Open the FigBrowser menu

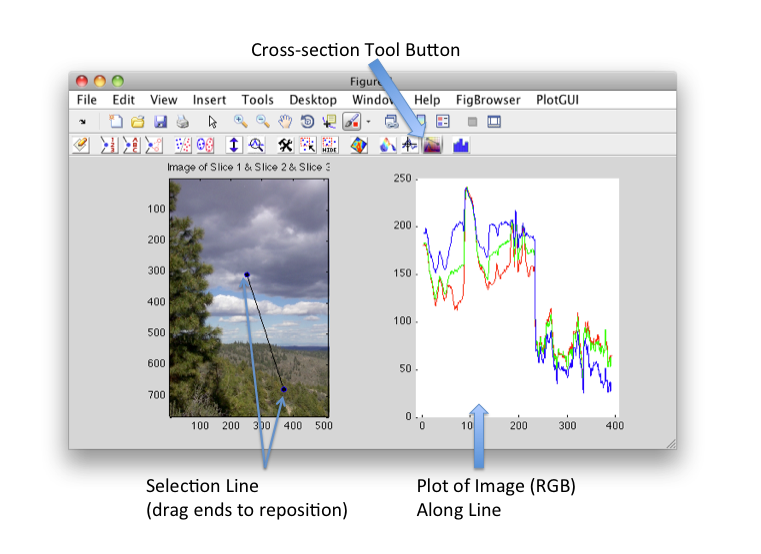pos(488,100)
